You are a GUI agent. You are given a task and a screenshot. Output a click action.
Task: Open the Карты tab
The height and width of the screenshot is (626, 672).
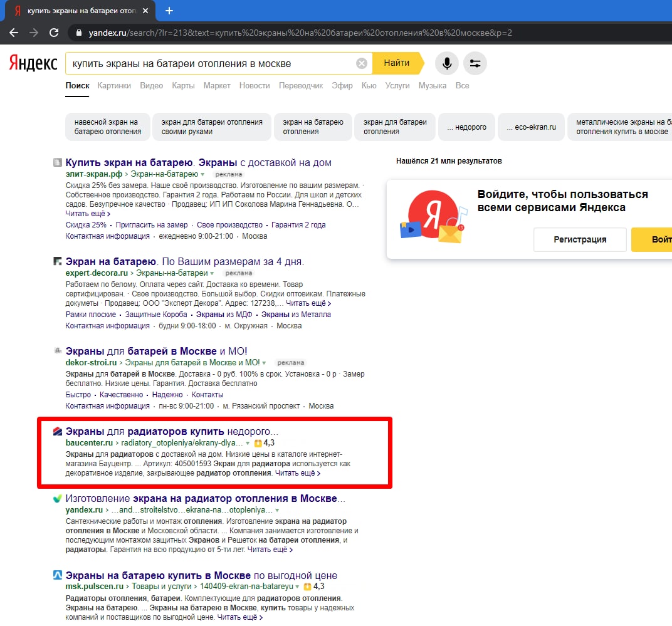(183, 85)
